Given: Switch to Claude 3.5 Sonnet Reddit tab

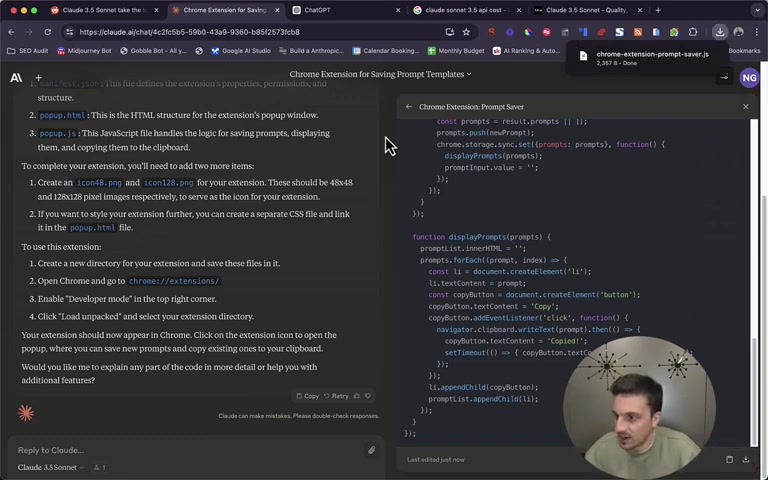Looking at the screenshot, I should 104,10.
